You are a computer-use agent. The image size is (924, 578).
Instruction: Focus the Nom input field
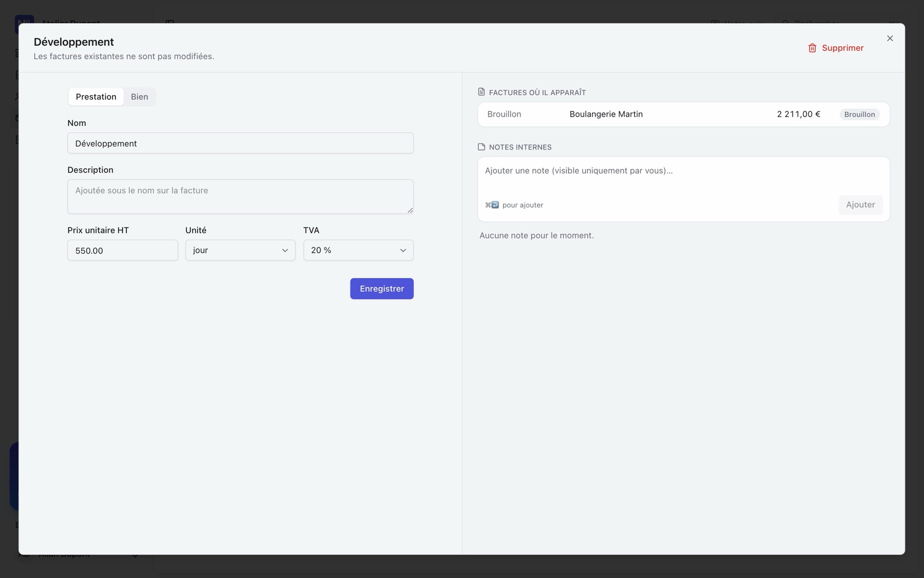[240, 143]
